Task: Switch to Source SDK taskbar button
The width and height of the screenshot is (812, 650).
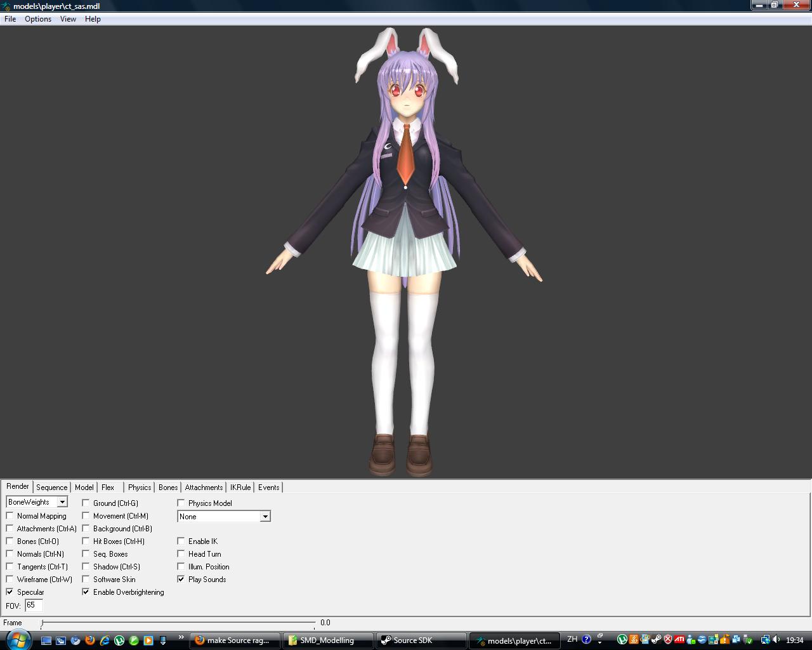Action: [x=421, y=640]
